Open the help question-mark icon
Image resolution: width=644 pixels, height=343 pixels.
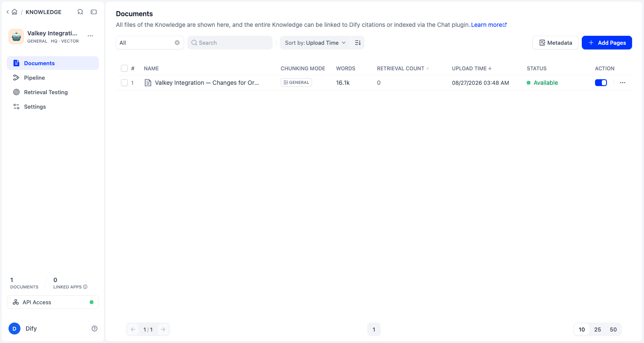(95, 329)
